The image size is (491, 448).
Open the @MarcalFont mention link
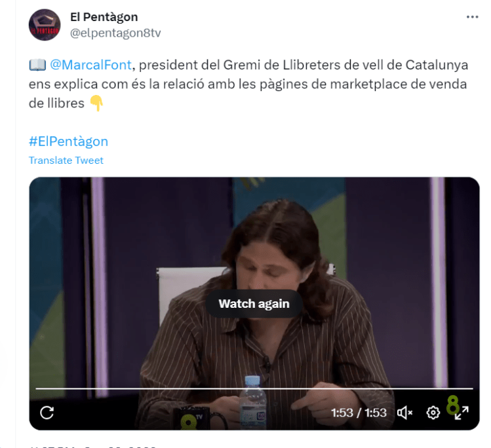pyautogui.click(x=91, y=65)
